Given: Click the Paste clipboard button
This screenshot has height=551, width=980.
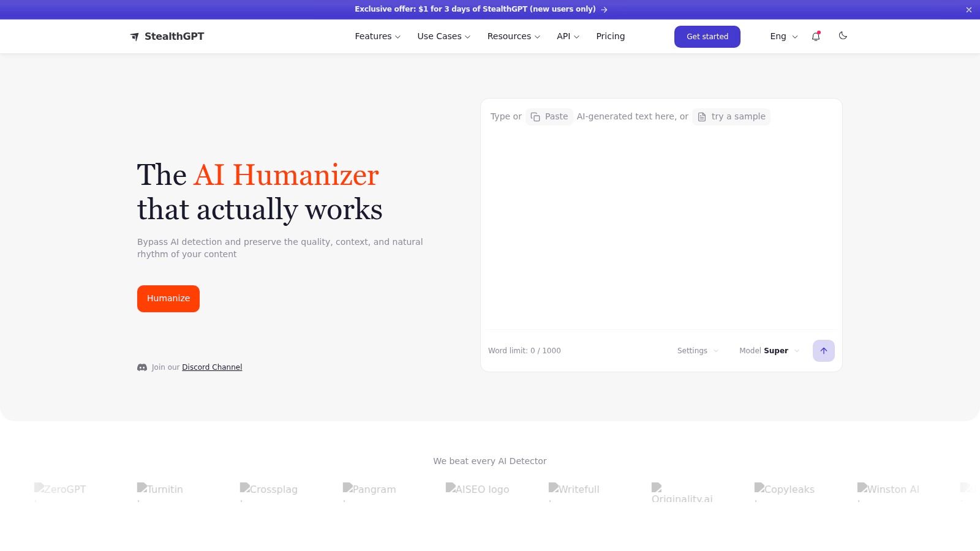Looking at the screenshot, I should [x=549, y=116].
